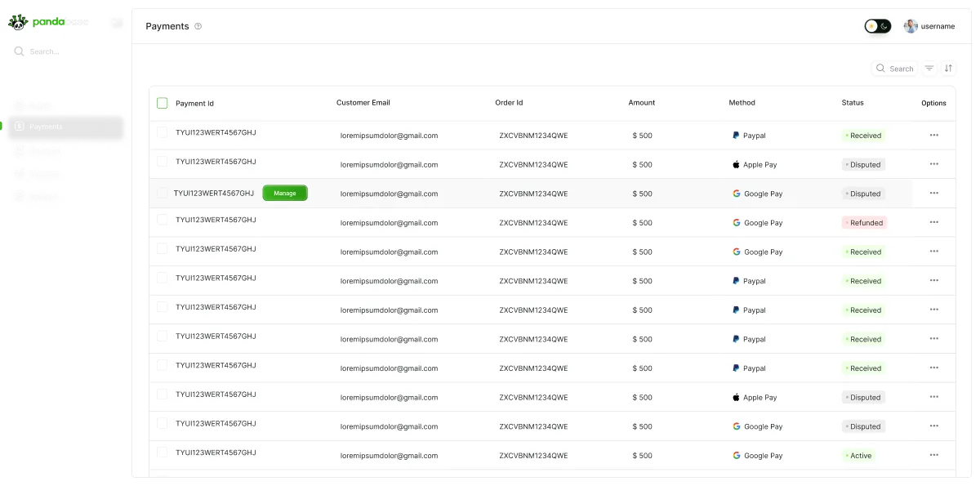Screen dimensions: 980x486
Task: Click the Payment Id column header
Action: (194, 104)
